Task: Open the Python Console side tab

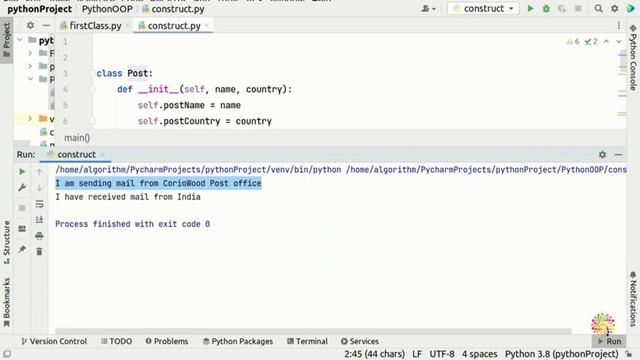Action: click(x=633, y=57)
